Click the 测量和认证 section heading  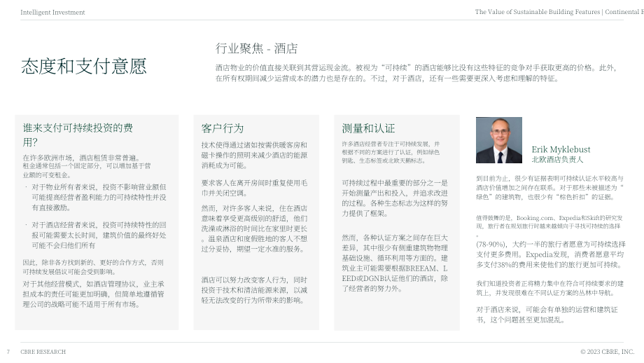(368, 128)
